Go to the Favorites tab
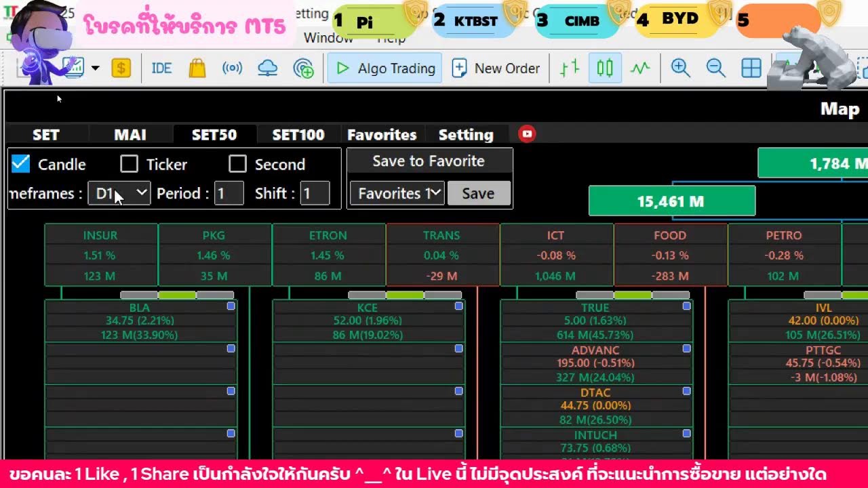 tap(382, 134)
